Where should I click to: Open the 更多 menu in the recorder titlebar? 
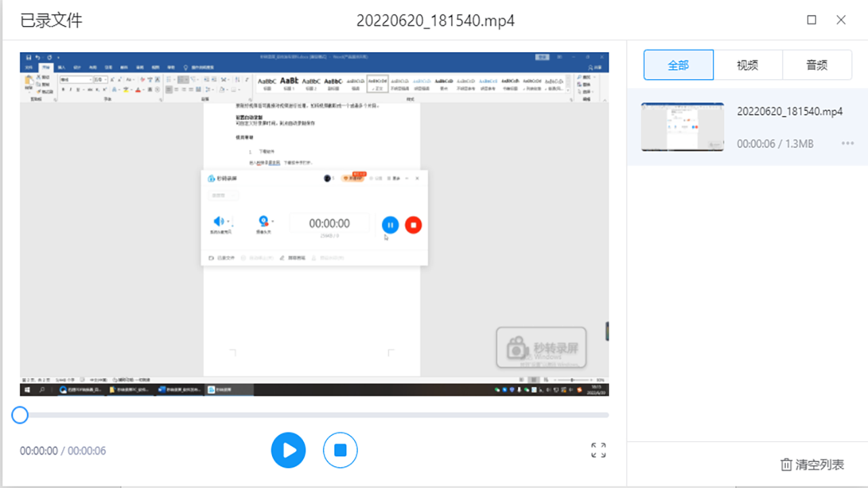tap(395, 178)
